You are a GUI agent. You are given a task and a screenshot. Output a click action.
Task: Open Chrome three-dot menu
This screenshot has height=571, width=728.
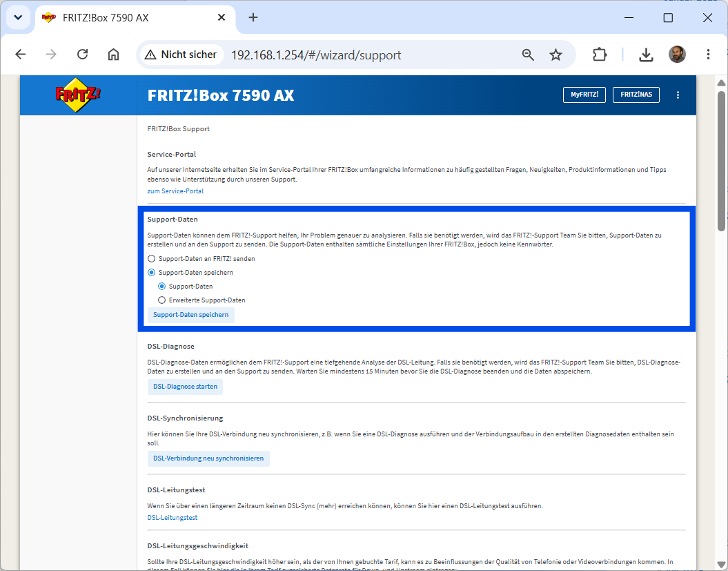(708, 55)
